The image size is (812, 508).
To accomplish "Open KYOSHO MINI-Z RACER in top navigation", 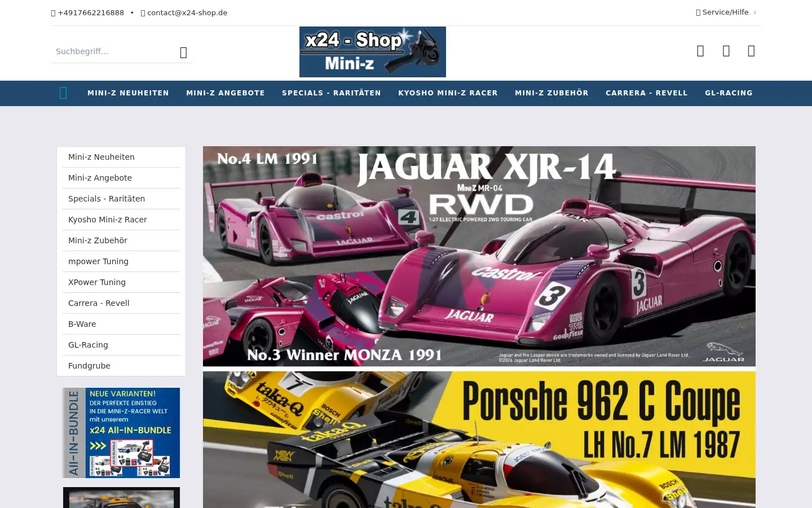I will [448, 93].
